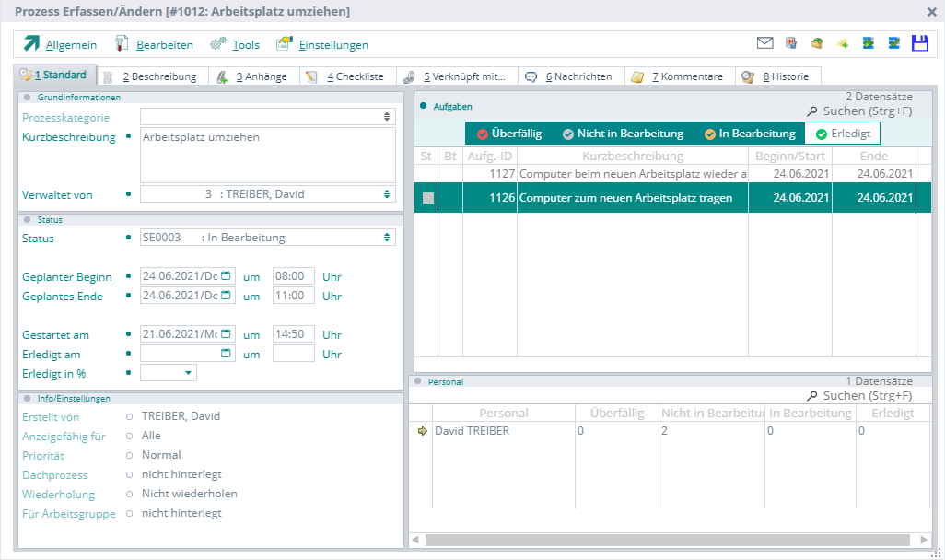Viewport: 945px width, 560px height.
Task: Open calendar picker for Geplanter Beginn
Action: click(227, 276)
